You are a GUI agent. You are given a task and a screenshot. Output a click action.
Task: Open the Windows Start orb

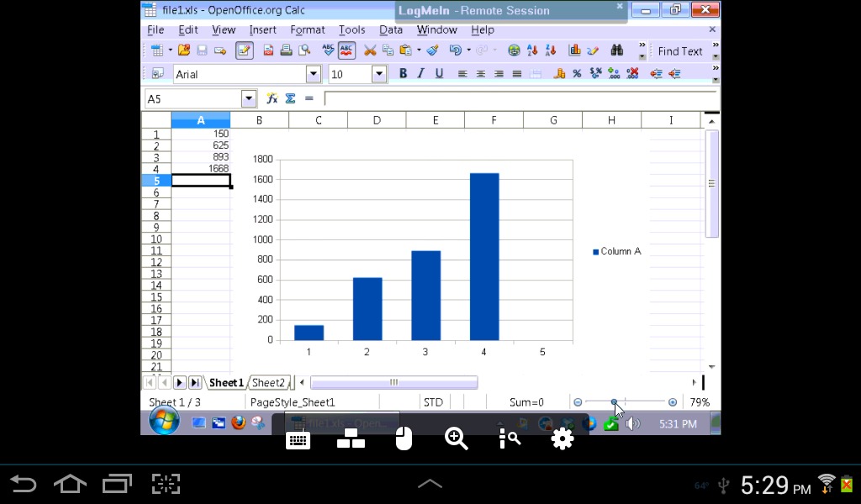click(x=164, y=421)
